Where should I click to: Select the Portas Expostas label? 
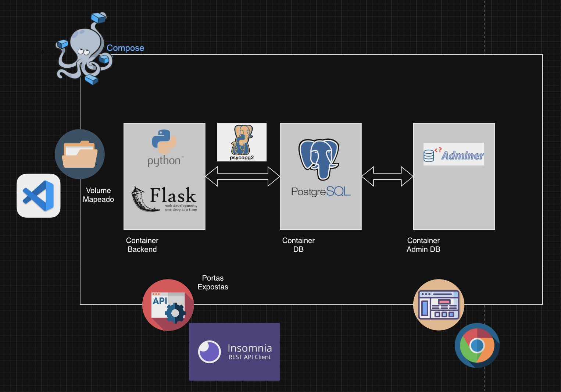tap(213, 282)
